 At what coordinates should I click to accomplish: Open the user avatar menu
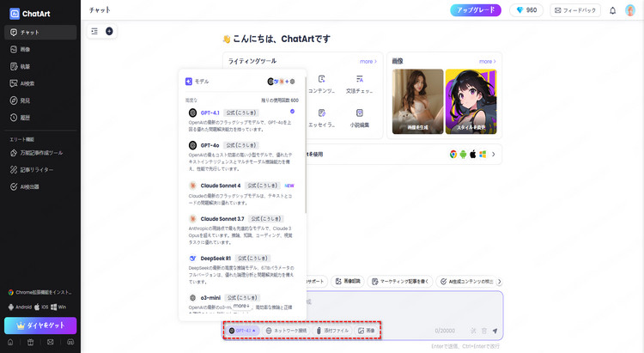pyautogui.click(x=630, y=10)
